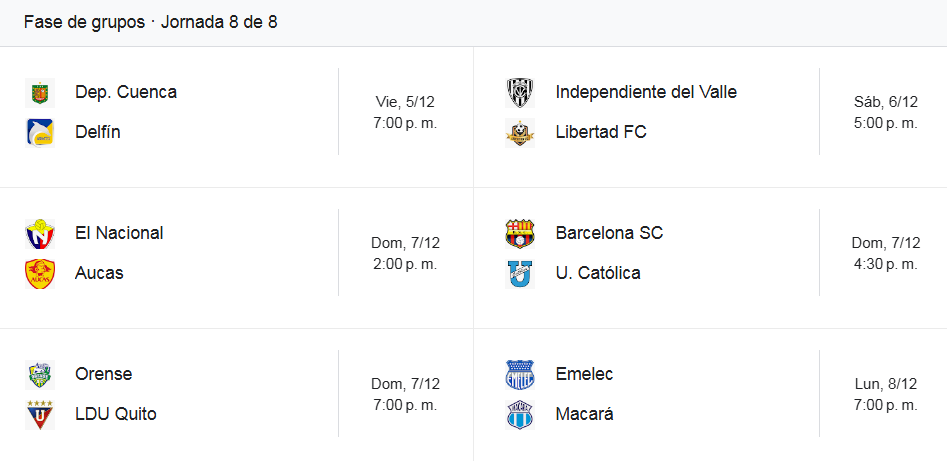Open match scheduled Vie, 5/12 7:00 p. m.

(405, 112)
